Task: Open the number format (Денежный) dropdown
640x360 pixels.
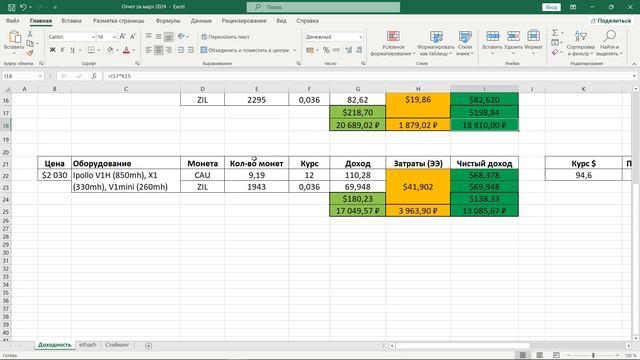Action: point(360,37)
